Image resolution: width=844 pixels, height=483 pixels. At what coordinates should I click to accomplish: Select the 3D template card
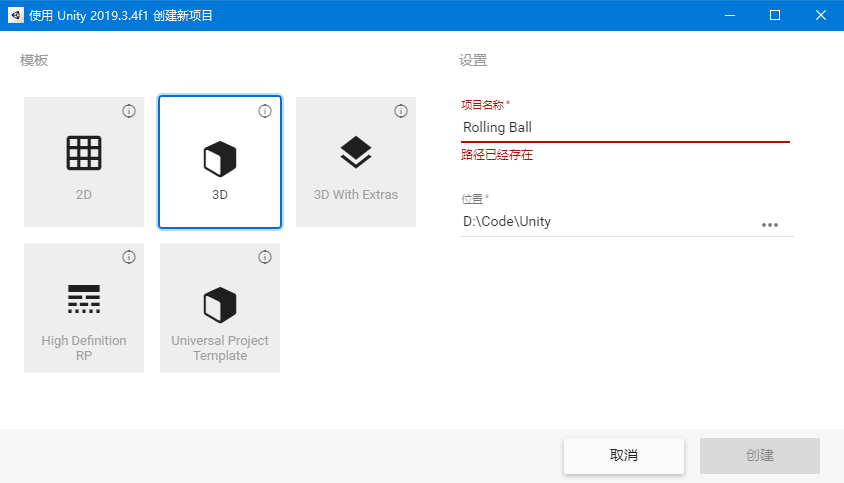click(220, 162)
